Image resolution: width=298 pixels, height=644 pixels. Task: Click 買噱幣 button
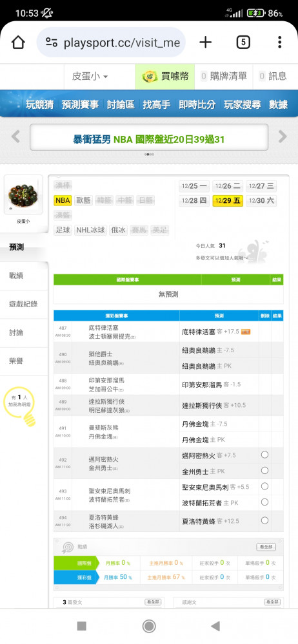164,77
